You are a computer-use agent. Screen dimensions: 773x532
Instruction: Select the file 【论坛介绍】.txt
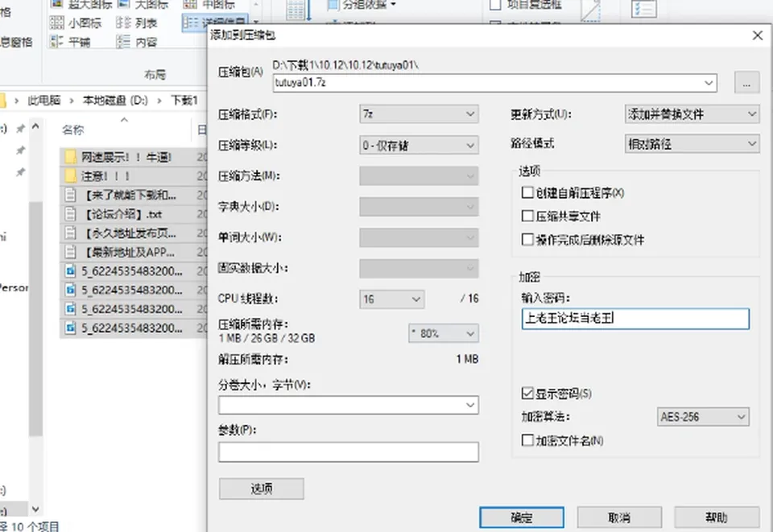coord(133,214)
